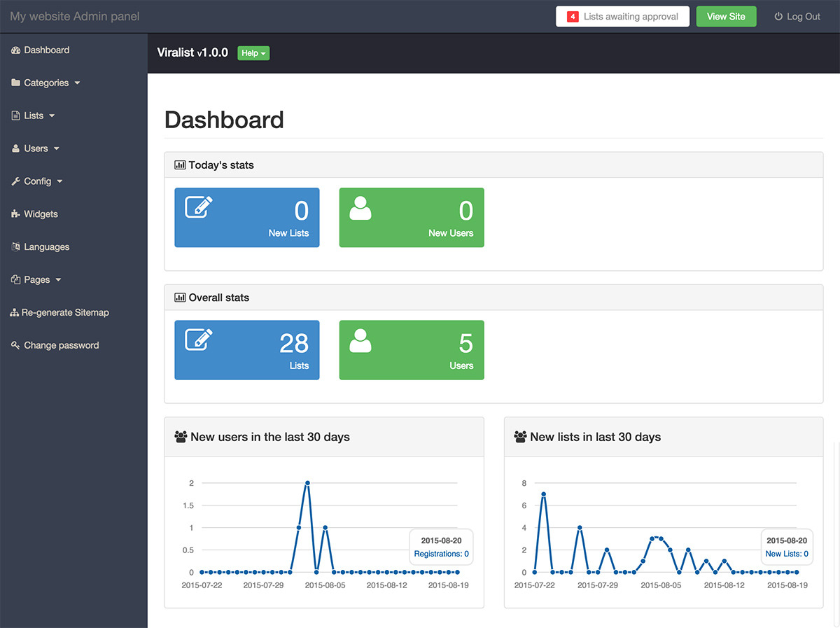Click the Users person icon in sidebar
Viewport: 840px width, 628px height.
point(16,148)
